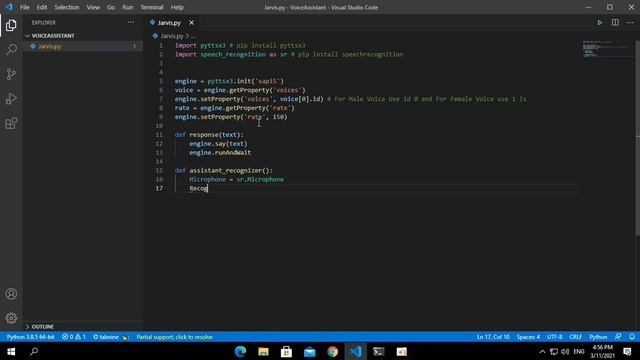Open notifications bell in status bar
Image resolution: width=640 pixels, height=360 pixels.
pos(631,337)
